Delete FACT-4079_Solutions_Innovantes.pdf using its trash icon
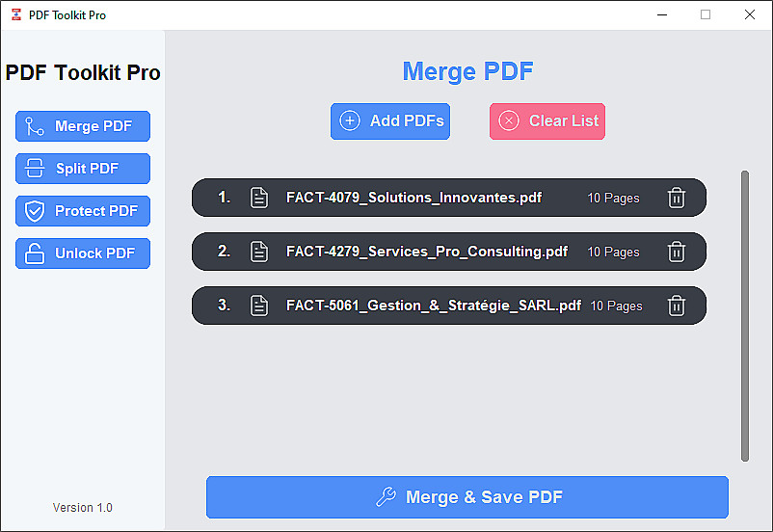Image resolution: width=773 pixels, height=532 pixels. click(677, 198)
